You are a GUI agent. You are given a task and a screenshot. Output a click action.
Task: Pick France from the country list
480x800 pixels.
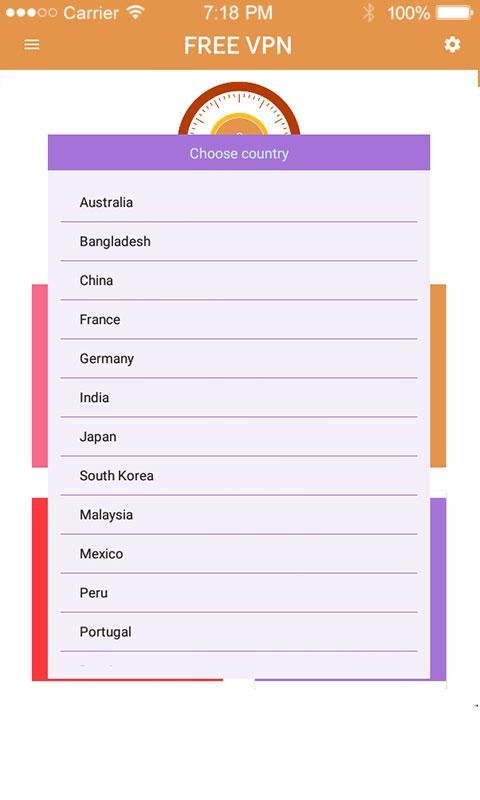point(239,319)
